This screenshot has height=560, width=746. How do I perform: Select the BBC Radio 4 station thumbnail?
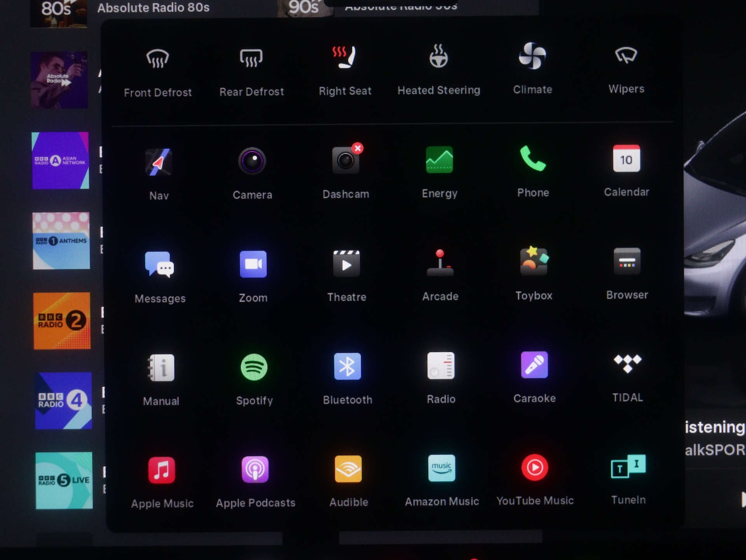click(x=63, y=400)
